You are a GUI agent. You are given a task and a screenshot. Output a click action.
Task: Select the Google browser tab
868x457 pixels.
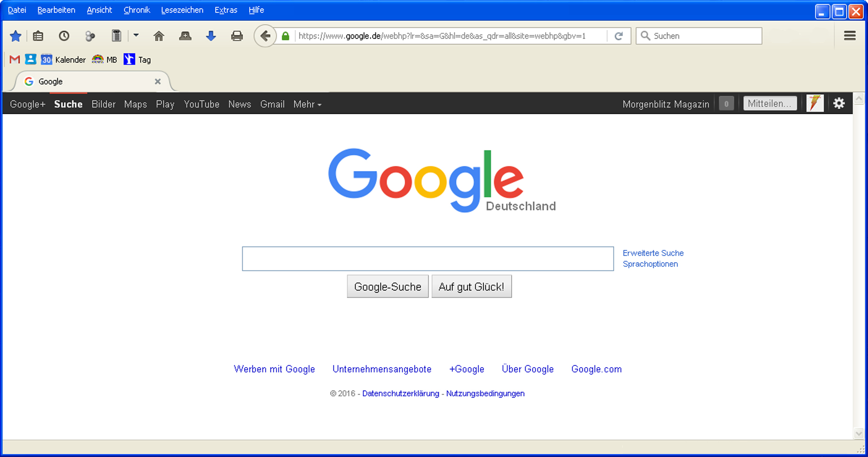point(92,82)
